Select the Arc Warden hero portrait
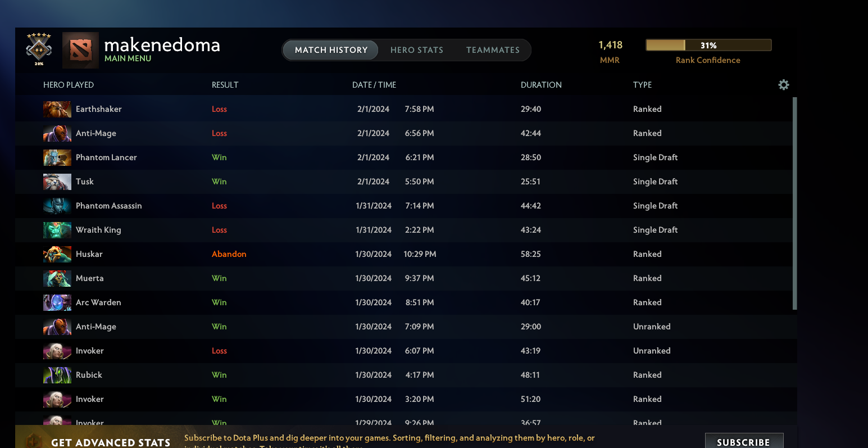This screenshot has width=868, height=448. tap(57, 302)
